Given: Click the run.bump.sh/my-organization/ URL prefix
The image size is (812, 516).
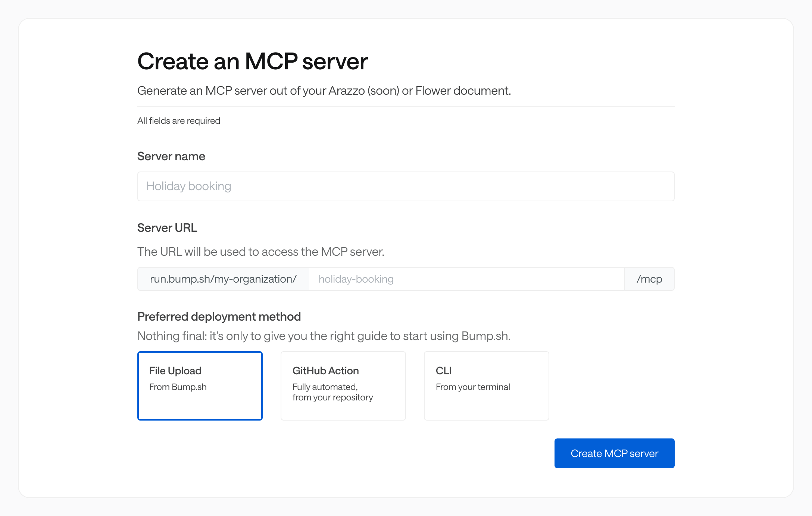Looking at the screenshot, I should tap(223, 279).
